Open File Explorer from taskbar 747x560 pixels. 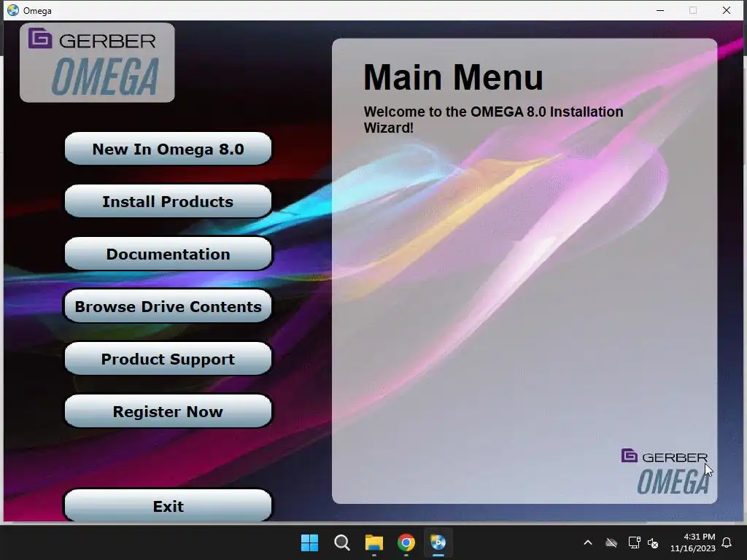(x=374, y=542)
